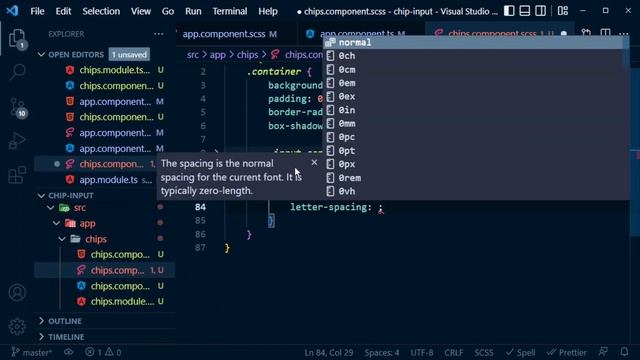Select 0ch suggestion
This screenshot has height=360, width=640.
pyautogui.click(x=473, y=56)
